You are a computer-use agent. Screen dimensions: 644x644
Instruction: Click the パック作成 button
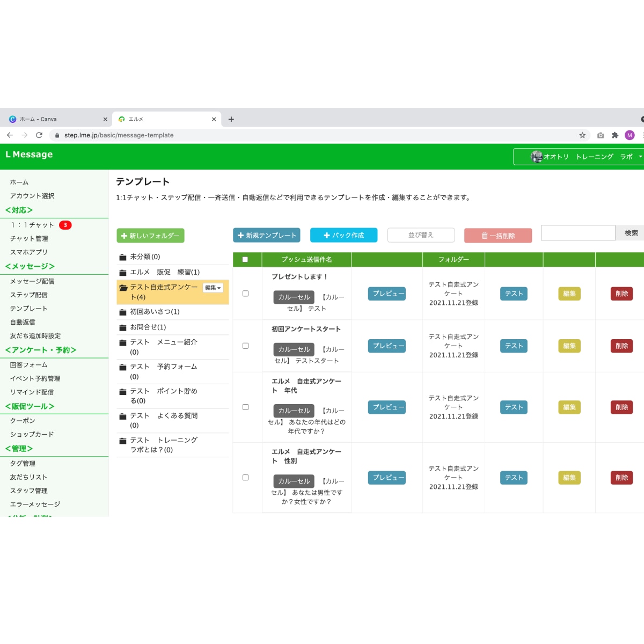point(344,236)
